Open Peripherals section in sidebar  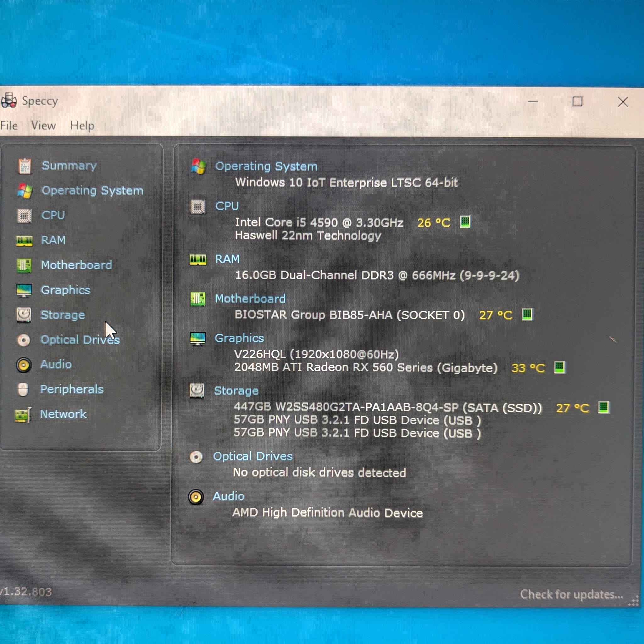pos(72,389)
